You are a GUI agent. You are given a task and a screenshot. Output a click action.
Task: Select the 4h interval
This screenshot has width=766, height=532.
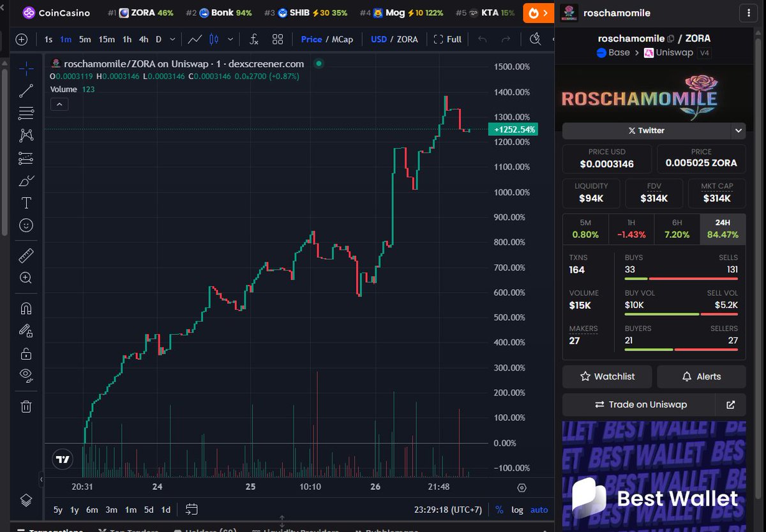(x=144, y=40)
